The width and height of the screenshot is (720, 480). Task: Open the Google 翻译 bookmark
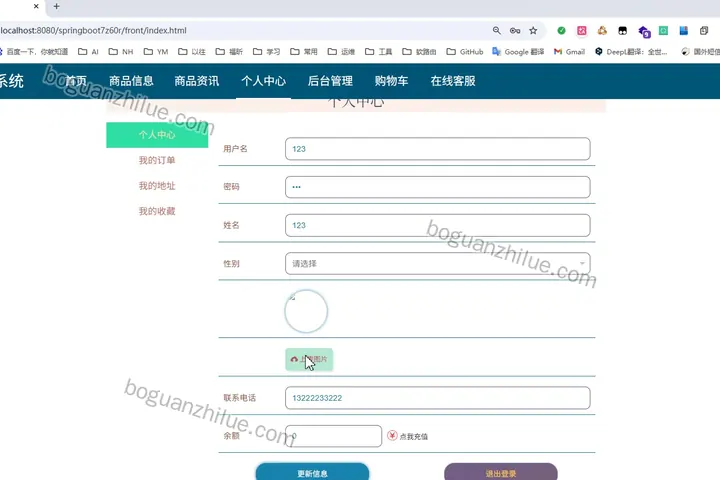click(x=518, y=51)
